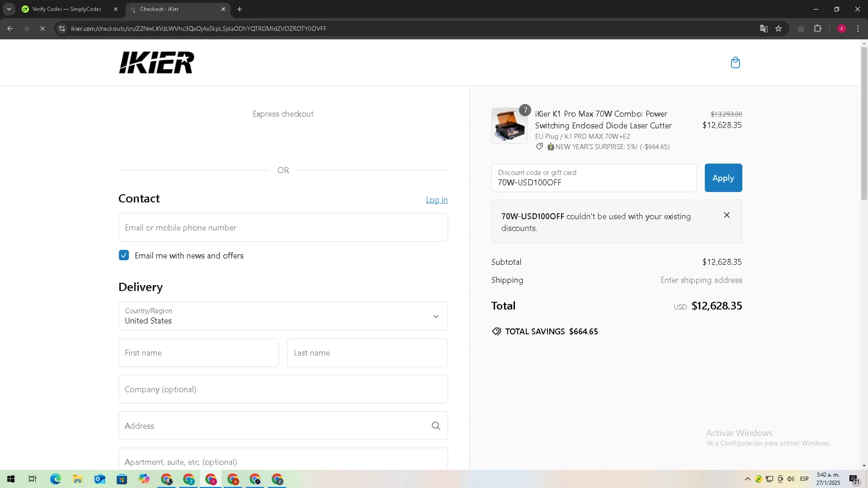Uncheck Email me with news and offers
The width and height of the screenshot is (868, 488).
tap(124, 256)
